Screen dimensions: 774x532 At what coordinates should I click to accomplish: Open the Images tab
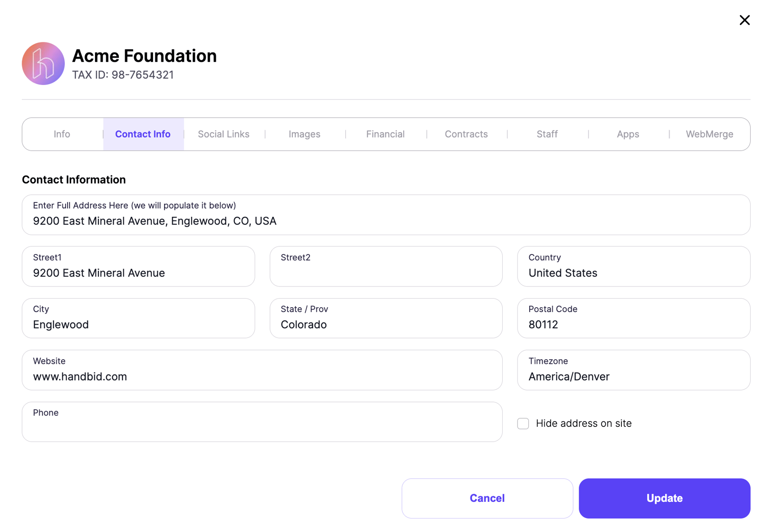[305, 134]
